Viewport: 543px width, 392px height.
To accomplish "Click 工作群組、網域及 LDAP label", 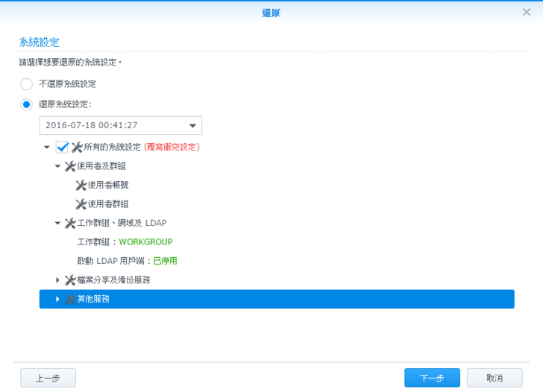I will (122, 223).
